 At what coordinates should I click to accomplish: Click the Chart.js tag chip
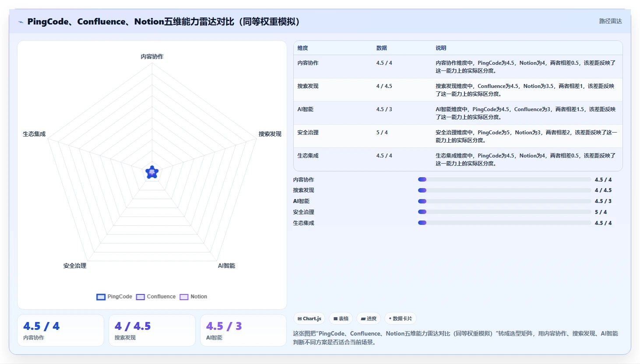coord(309,318)
